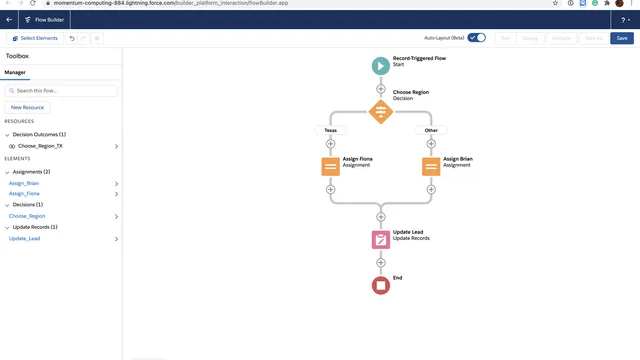Add element below Update Lead node
This screenshot has width=640, height=360.
(x=380, y=262)
